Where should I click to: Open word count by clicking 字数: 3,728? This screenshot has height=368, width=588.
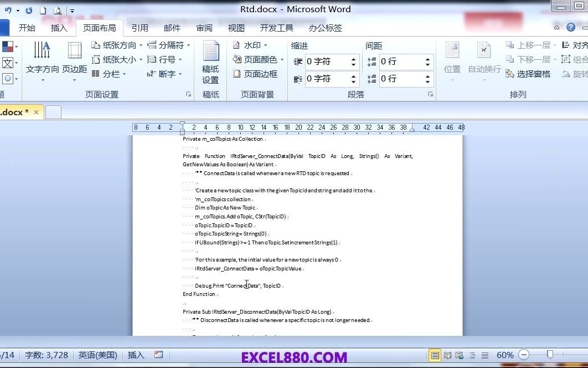(47, 355)
